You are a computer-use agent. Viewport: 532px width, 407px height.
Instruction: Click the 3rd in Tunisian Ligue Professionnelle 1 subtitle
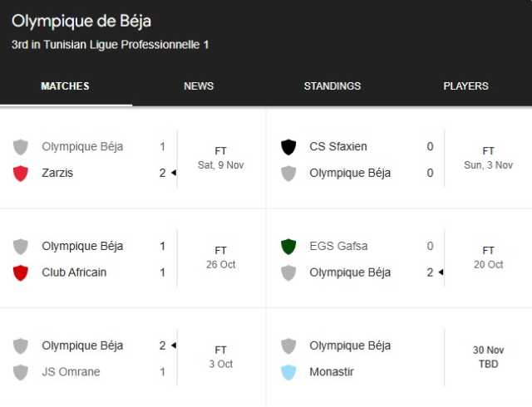click(111, 45)
